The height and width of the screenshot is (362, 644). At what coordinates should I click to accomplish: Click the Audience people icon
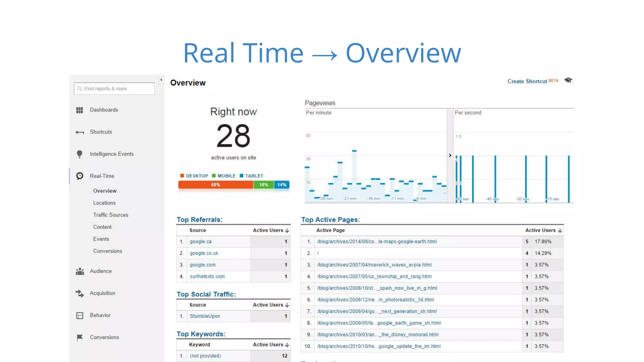(x=80, y=271)
